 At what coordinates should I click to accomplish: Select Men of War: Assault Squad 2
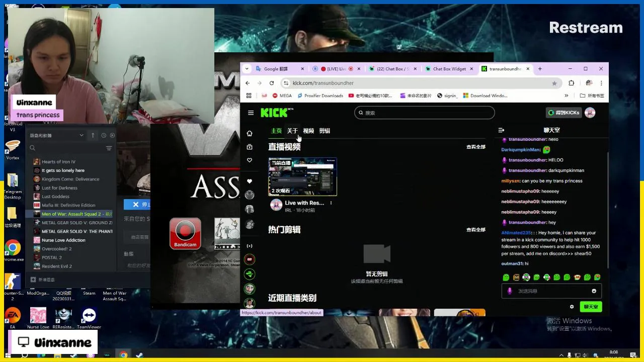coord(72,214)
